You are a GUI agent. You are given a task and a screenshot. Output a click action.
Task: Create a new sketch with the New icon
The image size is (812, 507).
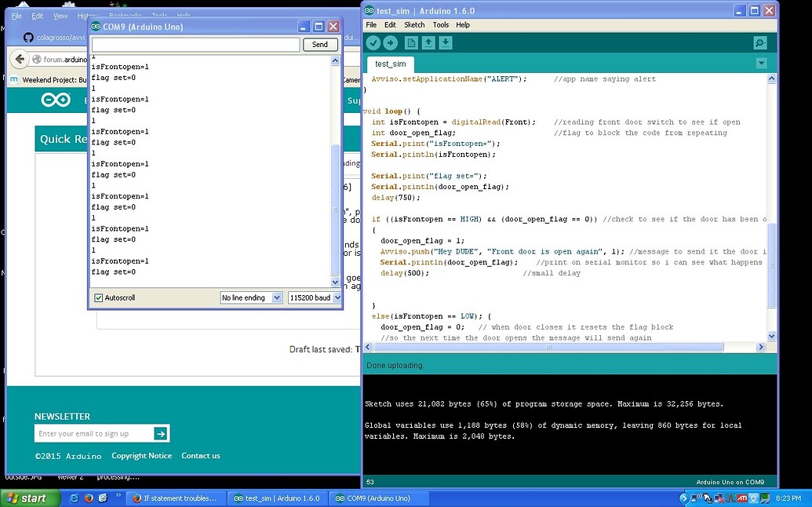(x=411, y=43)
